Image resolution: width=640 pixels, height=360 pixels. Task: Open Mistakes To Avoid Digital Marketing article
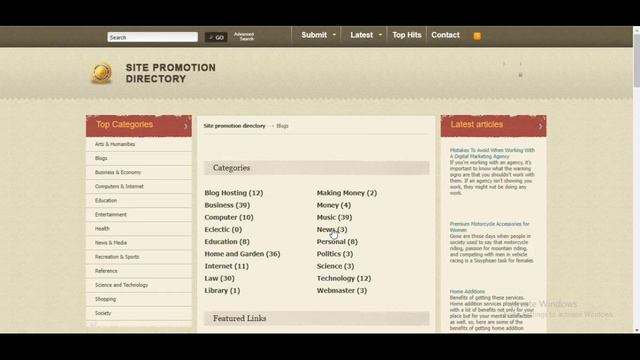pos(492,153)
